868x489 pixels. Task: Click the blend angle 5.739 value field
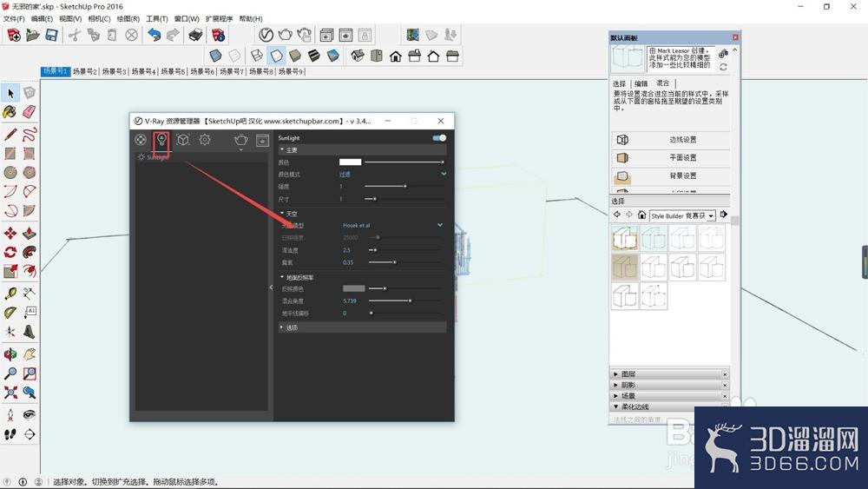pyautogui.click(x=350, y=301)
